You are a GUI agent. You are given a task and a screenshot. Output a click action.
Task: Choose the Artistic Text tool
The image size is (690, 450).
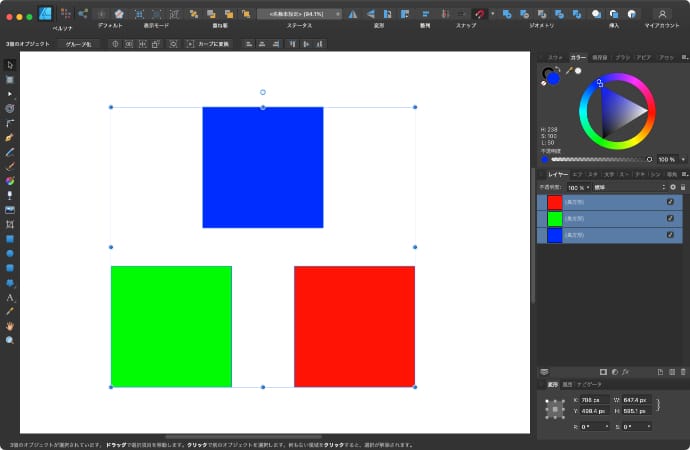point(10,297)
